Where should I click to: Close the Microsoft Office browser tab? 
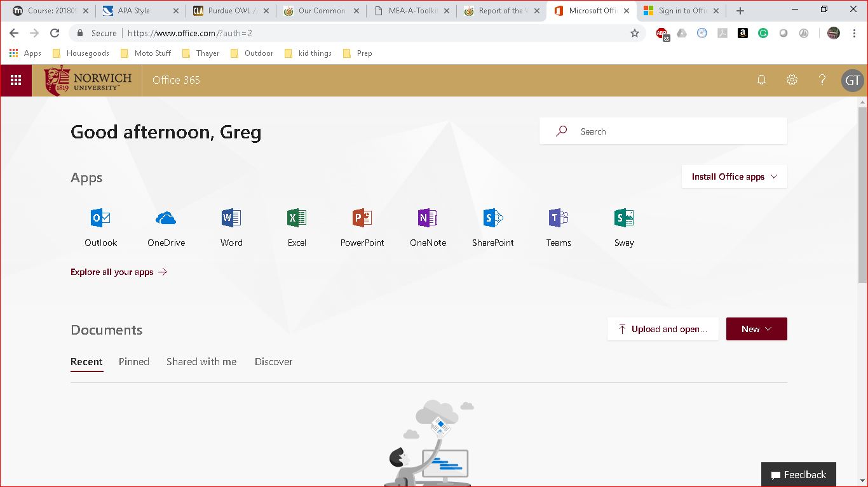tap(626, 11)
